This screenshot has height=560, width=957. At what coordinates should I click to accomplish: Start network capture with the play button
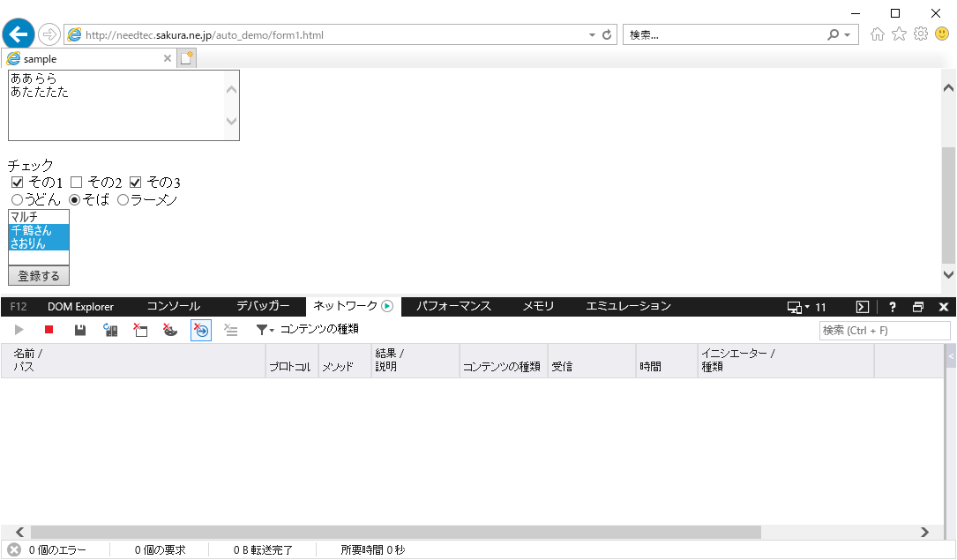(x=19, y=330)
